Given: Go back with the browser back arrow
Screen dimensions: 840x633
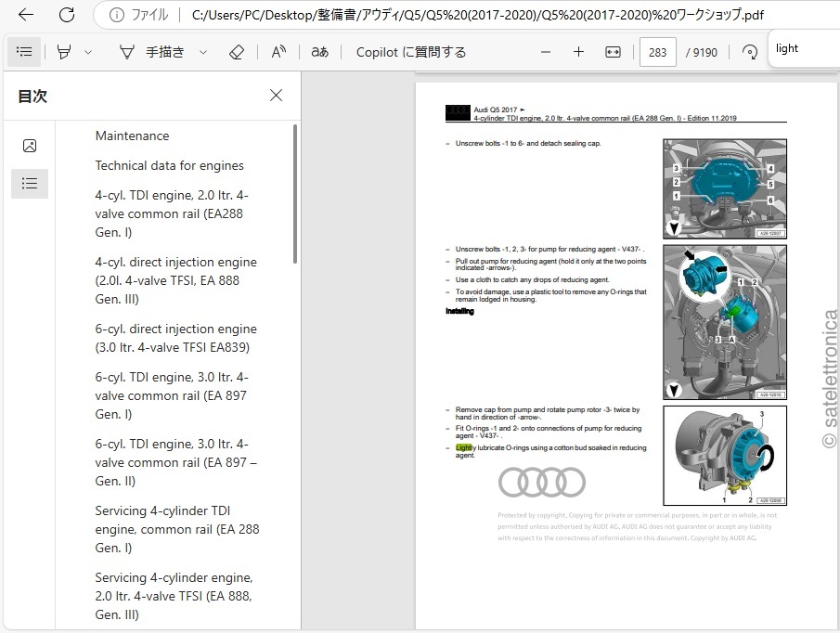Looking at the screenshot, I should (x=26, y=15).
